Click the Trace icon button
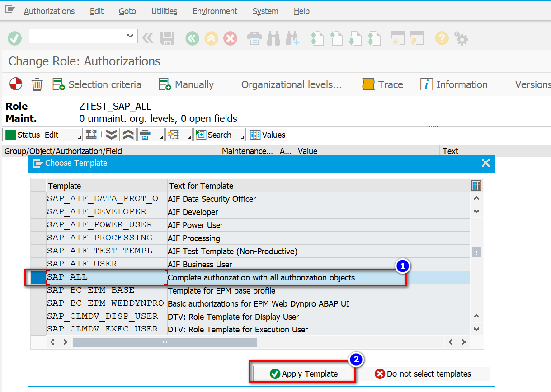This screenshot has height=392, width=551. [382, 84]
